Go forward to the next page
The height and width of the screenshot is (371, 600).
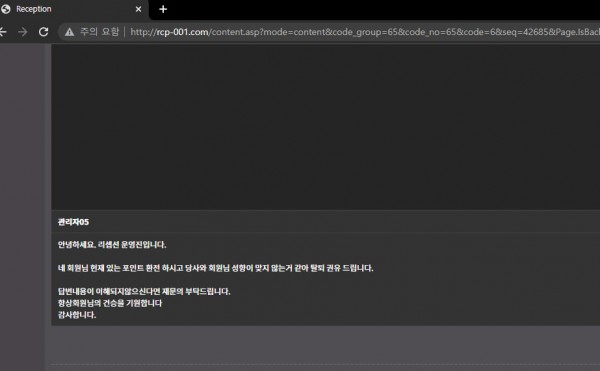tap(23, 32)
